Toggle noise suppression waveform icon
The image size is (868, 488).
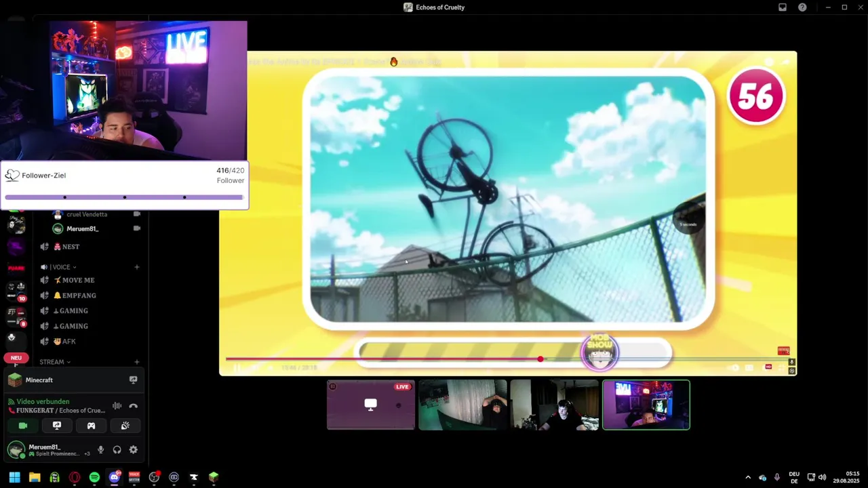tap(117, 406)
